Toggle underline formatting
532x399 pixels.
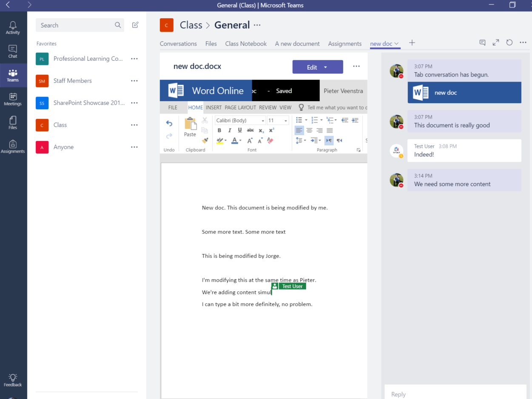pos(240,130)
